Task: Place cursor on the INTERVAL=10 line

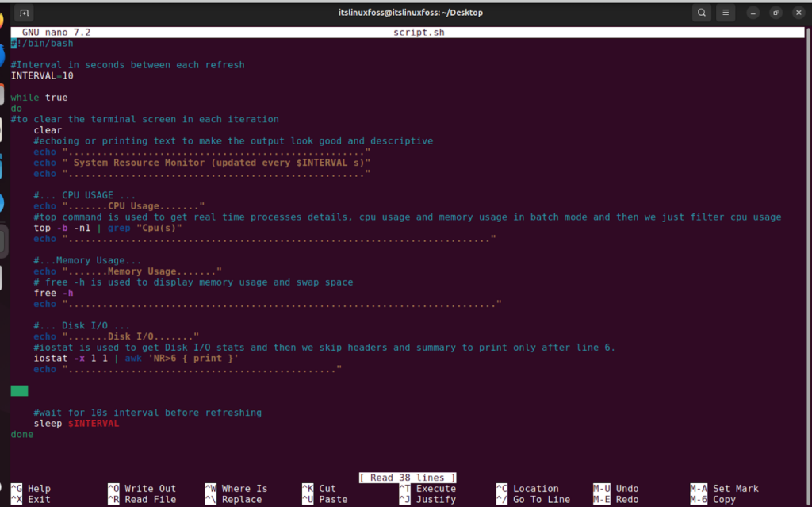Action: point(42,75)
